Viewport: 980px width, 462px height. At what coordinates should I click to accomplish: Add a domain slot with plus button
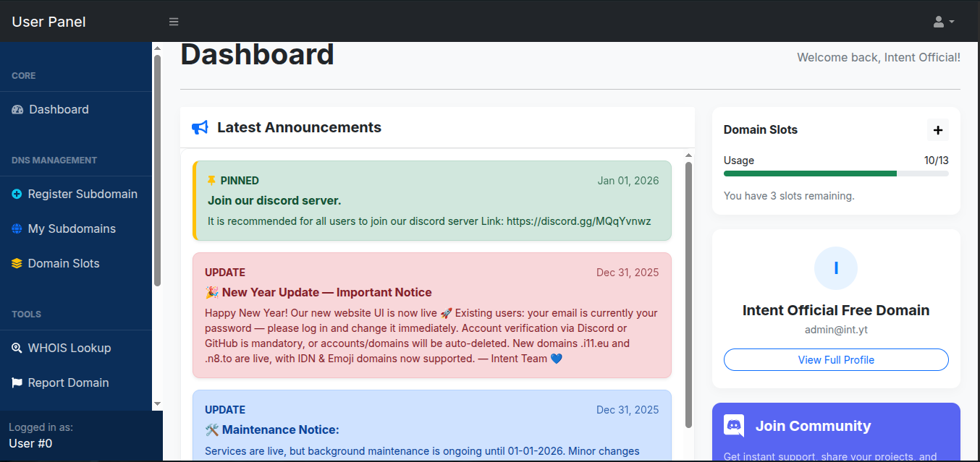(938, 130)
